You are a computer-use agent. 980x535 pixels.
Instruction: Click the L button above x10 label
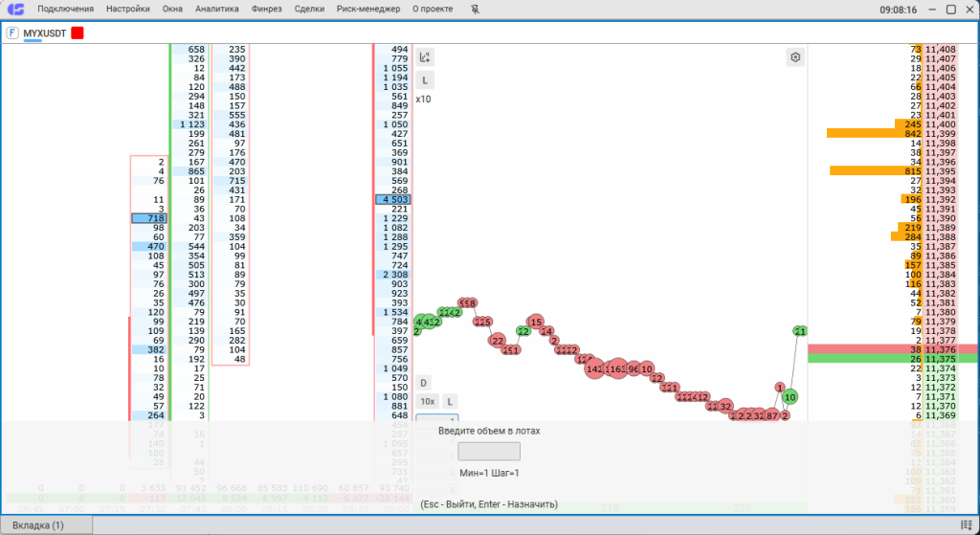click(425, 80)
